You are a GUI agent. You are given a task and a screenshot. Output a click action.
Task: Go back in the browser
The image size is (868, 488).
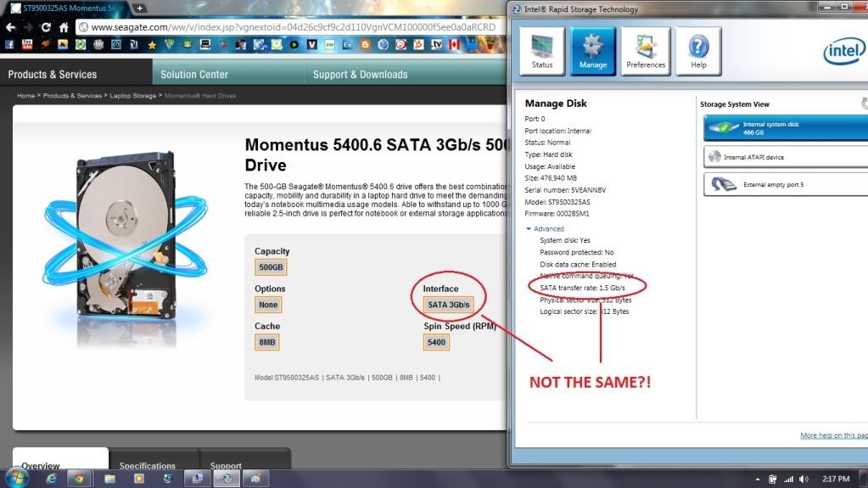pyautogui.click(x=10, y=27)
